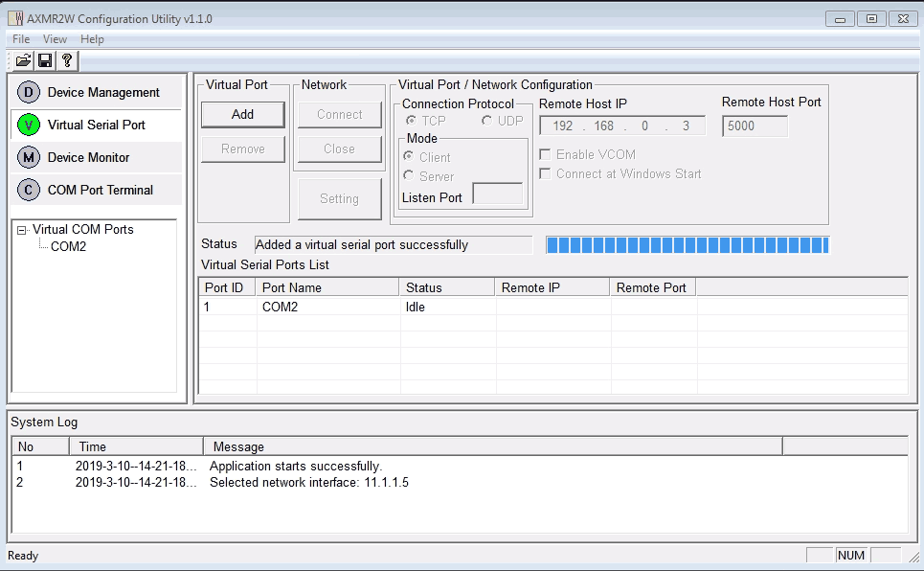Open the Help menu
This screenshot has height=571, width=924.
(92, 39)
